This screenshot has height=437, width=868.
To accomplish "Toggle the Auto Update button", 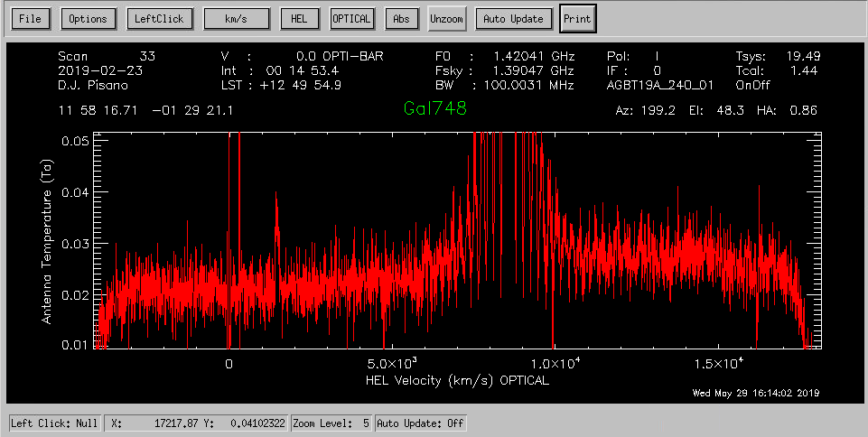I will 513,19.
